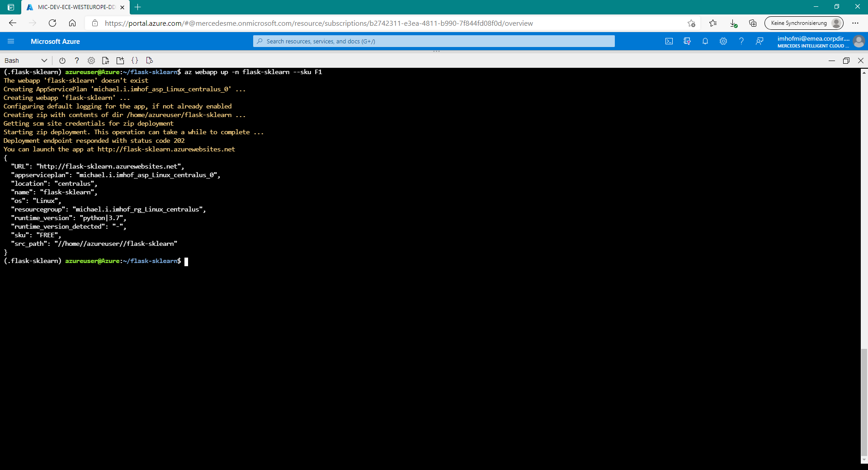Expand the Bash shell type dropdown
868x470 pixels.
[x=26, y=61]
